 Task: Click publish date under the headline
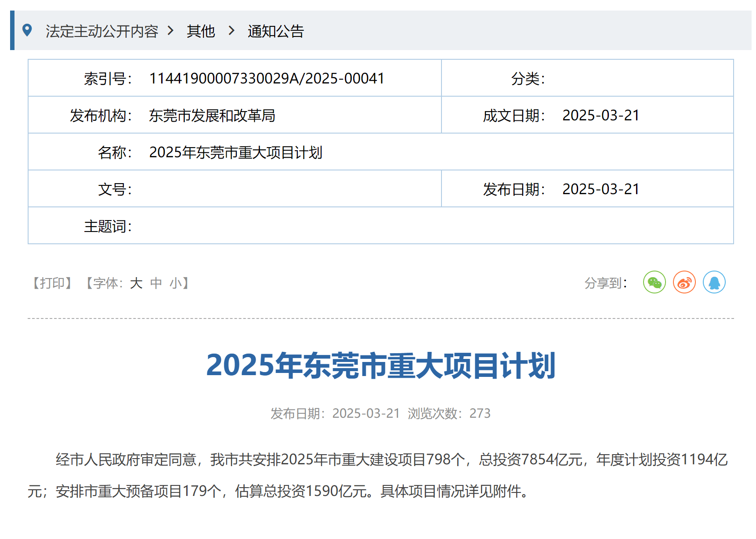point(335,413)
